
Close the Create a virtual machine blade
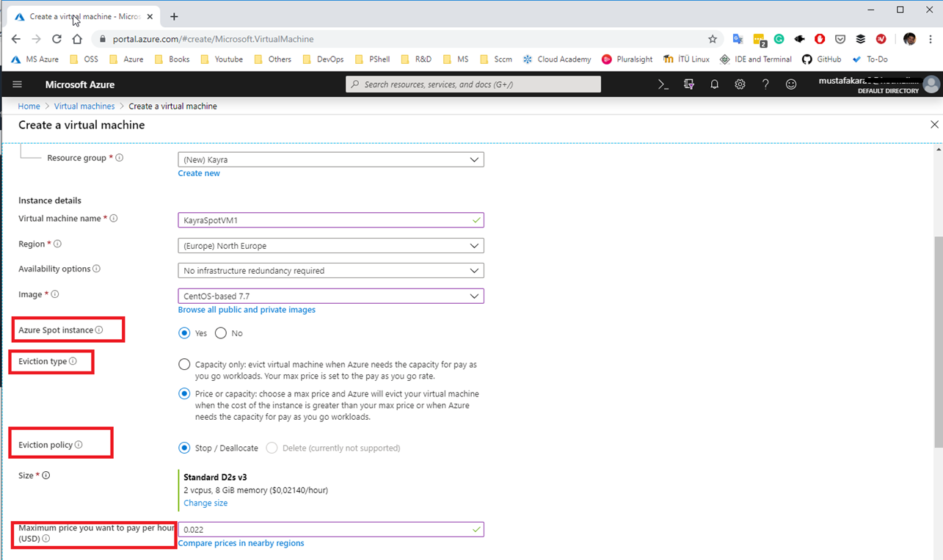(934, 125)
